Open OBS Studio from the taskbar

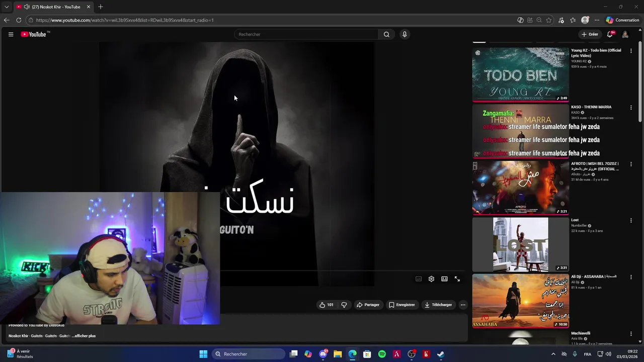coord(412,354)
